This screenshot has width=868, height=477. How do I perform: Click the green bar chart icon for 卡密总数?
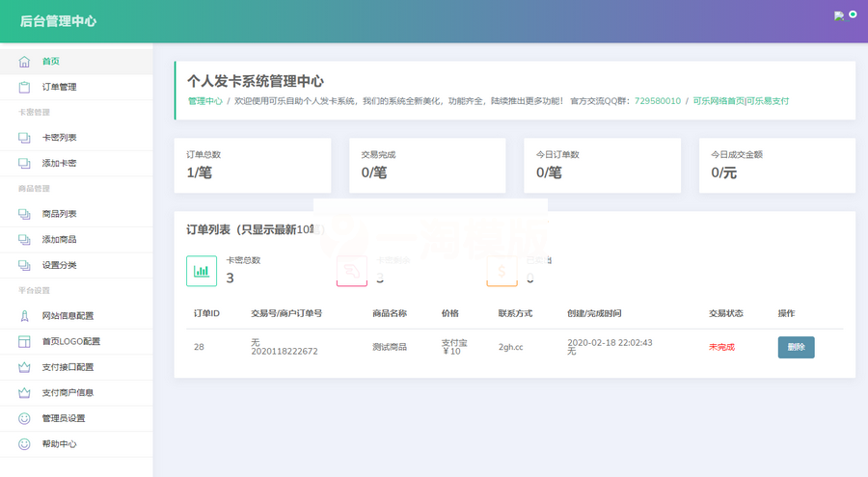point(202,271)
